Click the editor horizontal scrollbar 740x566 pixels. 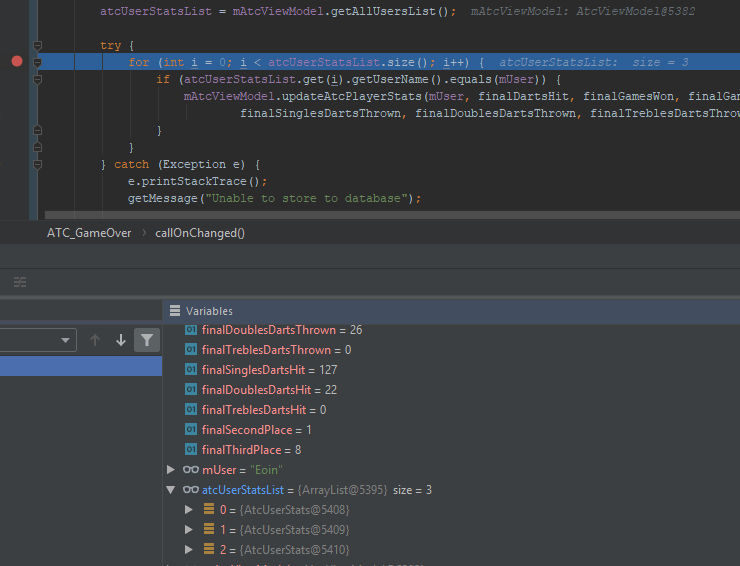tap(392, 215)
